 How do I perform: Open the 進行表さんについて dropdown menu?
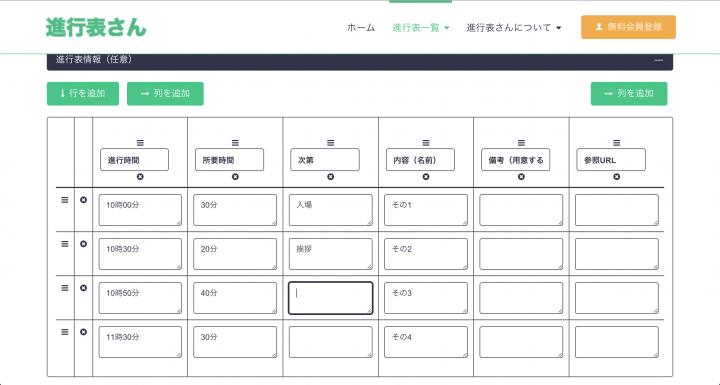pyautogui.click(x=514, y=28)
